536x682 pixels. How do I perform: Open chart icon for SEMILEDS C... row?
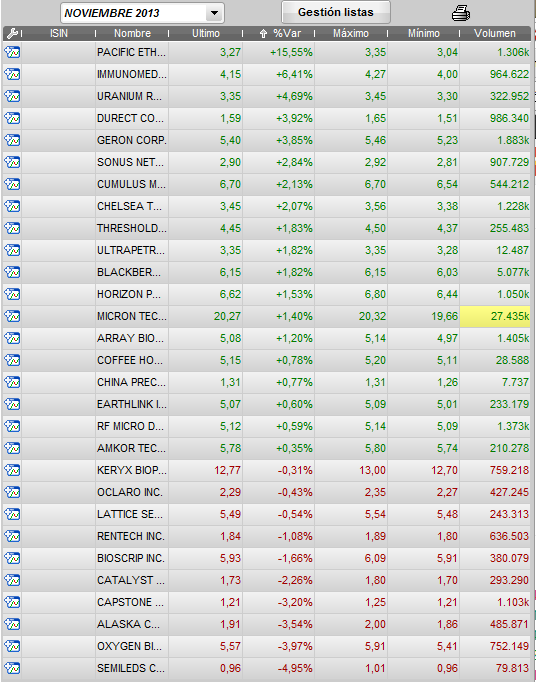[12, 668]
